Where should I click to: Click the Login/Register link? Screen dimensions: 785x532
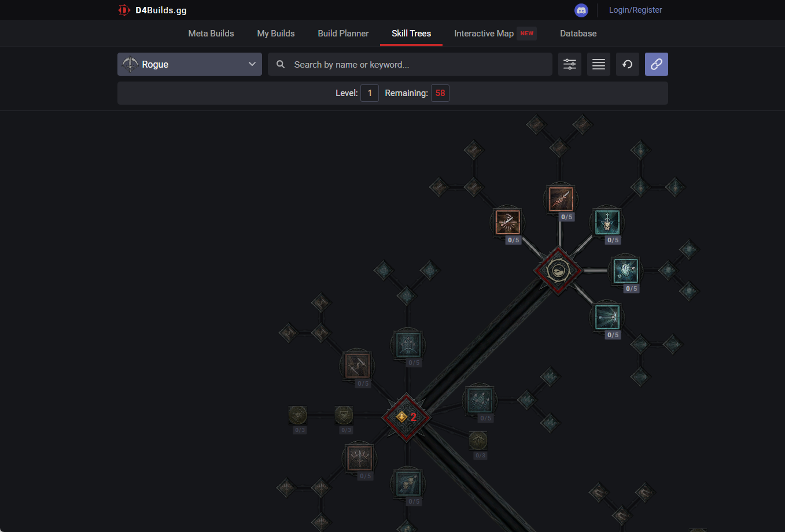[x=635, y=10]
